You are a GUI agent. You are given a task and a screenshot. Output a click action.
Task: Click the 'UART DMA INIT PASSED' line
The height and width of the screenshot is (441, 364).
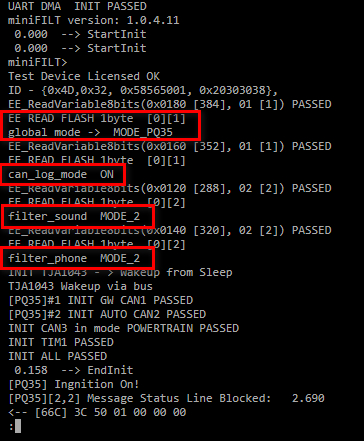(77, 6)
